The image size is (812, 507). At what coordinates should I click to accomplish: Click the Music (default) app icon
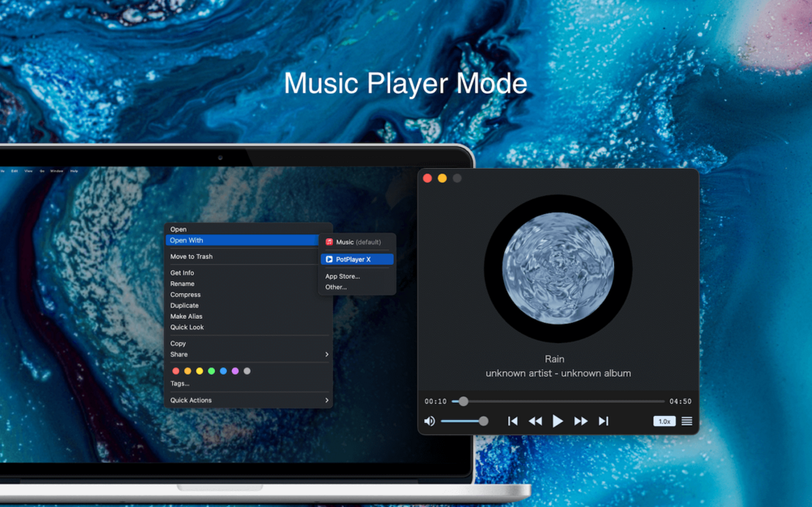click(328, 241)
